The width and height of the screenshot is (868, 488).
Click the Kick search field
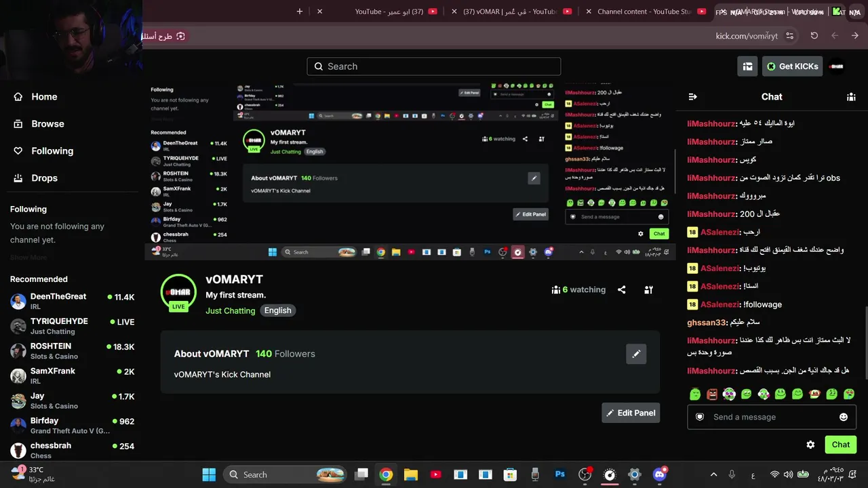(x=434, y=66)
